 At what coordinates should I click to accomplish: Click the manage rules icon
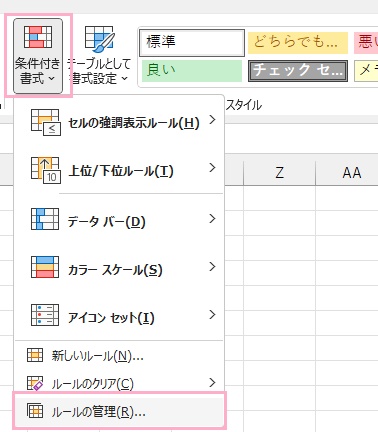pyautogui.click(x=35, y=411)
